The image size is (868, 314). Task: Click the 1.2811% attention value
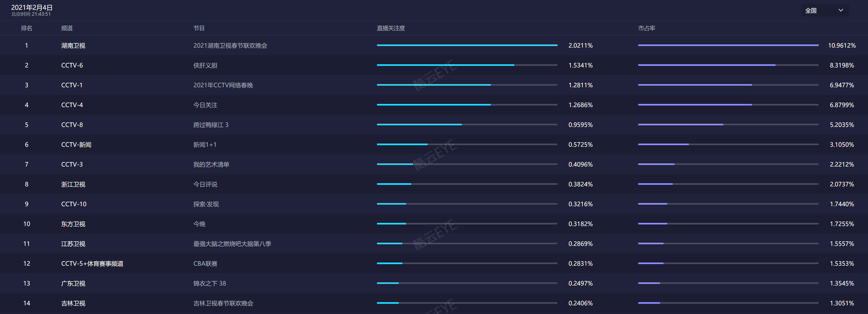point(580,85)
